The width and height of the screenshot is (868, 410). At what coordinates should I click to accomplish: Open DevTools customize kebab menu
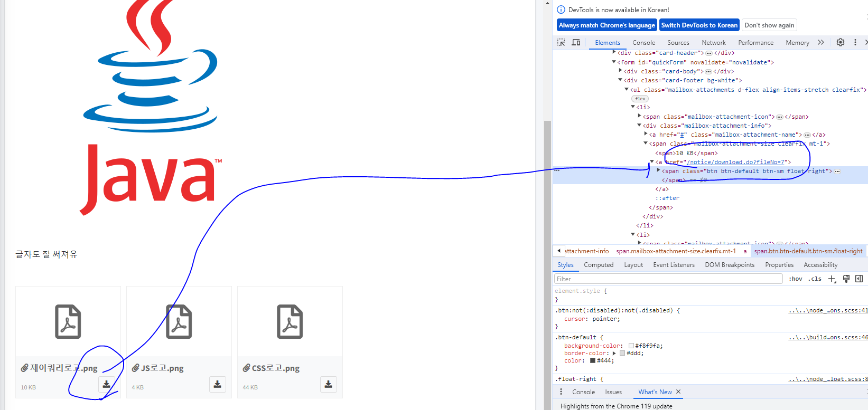click(x=855, y=42)
